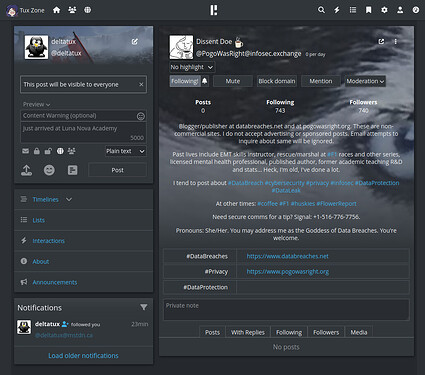Open the local public timeline people icon
Image resolution: width=425 pixels, height=375 pixels.
[x=72, y=10]
